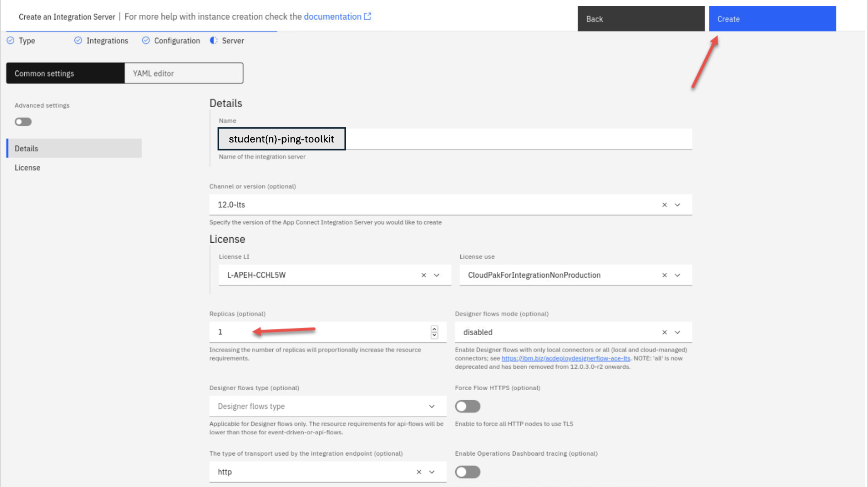868x487 pixels.
Task: Clear the Designer flows mode value
Action: pyautogui.click(x=664, y=332)
